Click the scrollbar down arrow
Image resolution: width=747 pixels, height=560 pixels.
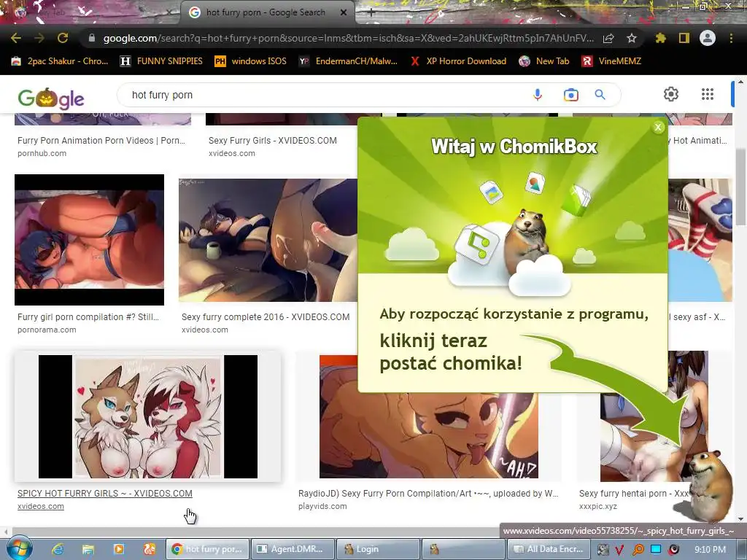point(740,519)
